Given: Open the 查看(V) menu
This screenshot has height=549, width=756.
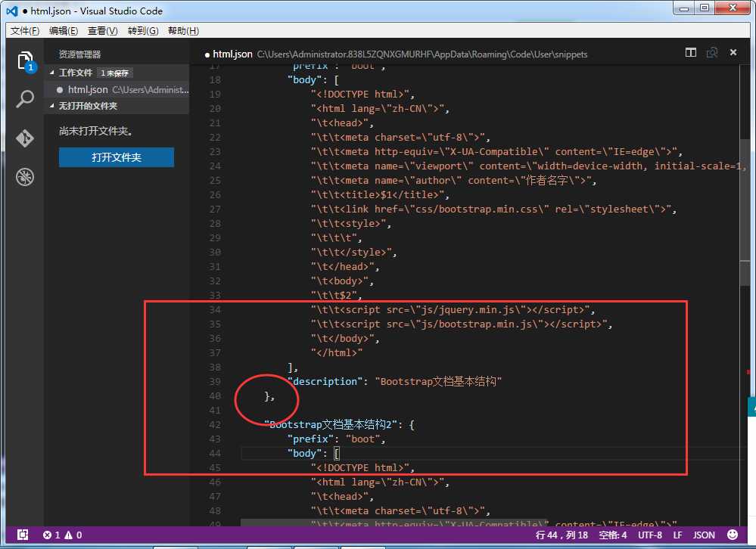Looking at the screenshot, I should [102, 31].
